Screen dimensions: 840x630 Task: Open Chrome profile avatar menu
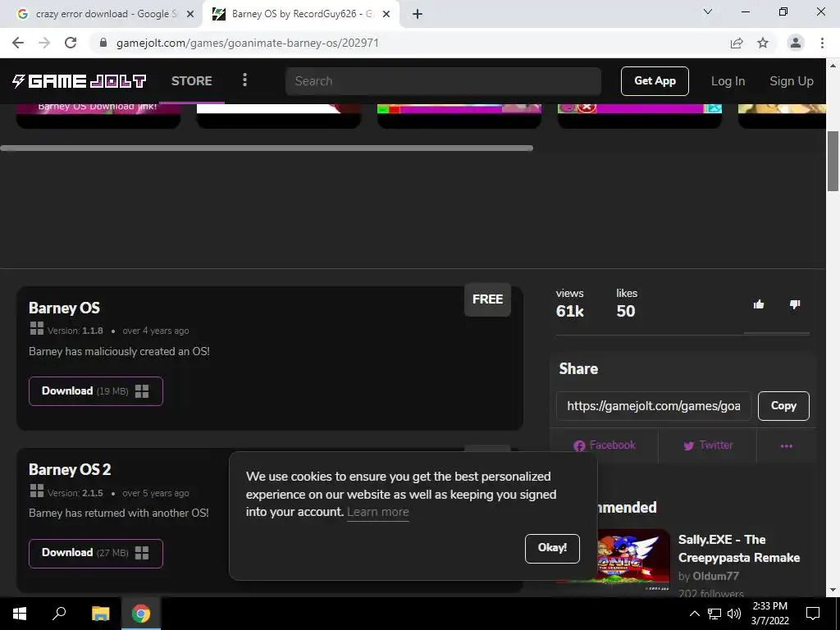point(796,43)
